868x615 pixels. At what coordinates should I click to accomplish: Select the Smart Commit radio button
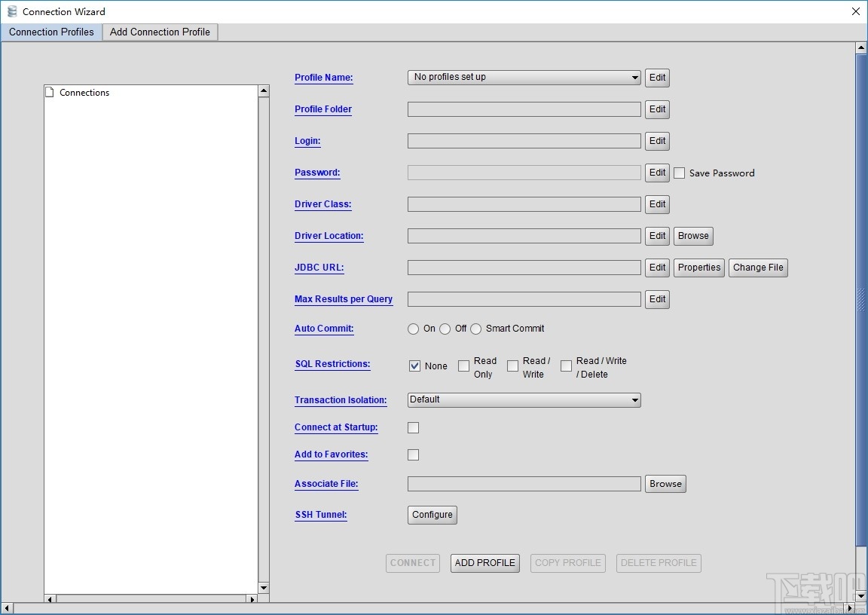tap(476, 329)
